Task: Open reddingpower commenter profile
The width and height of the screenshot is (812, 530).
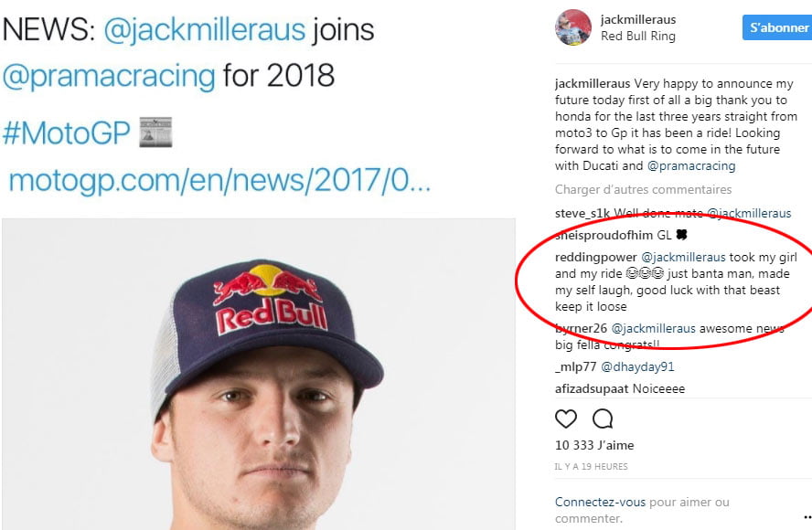Action: pyautogui.click(x=593, y=257)
